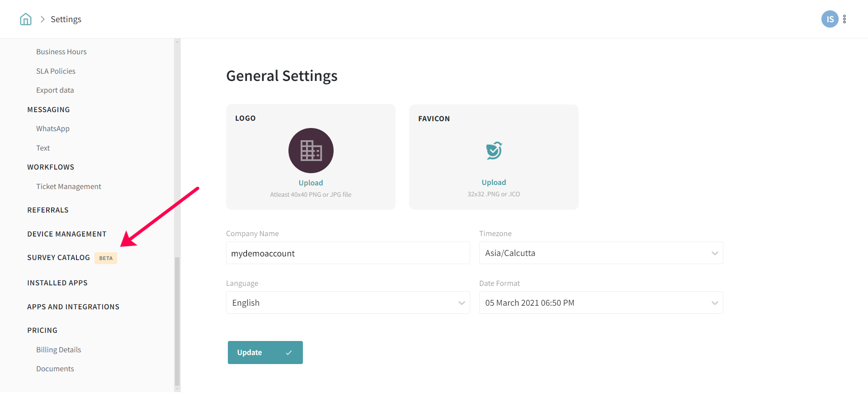Click the favicon bird checkmark image
The image size is (868, 393).
pyautogui.click(x=494, y=151)
